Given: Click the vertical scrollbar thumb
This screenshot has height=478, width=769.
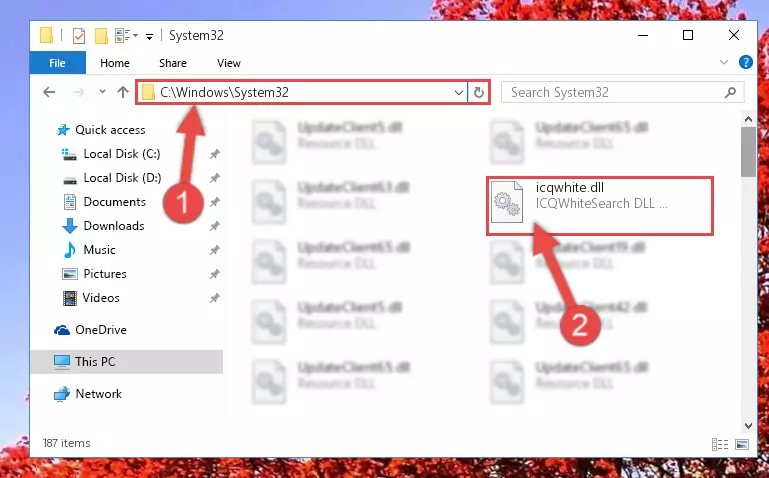Looking at the screenshot, I should click(748, 152).
